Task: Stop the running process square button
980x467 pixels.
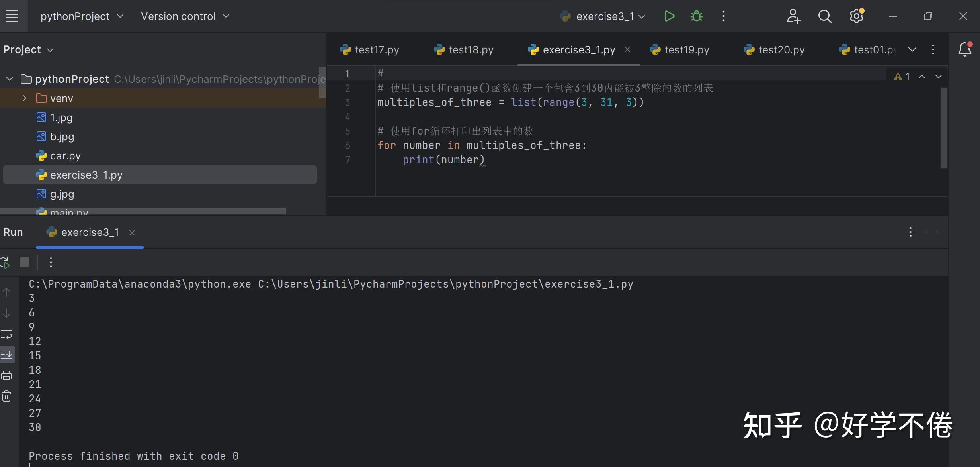Action: pyautogui.click(x=25, y=262)
